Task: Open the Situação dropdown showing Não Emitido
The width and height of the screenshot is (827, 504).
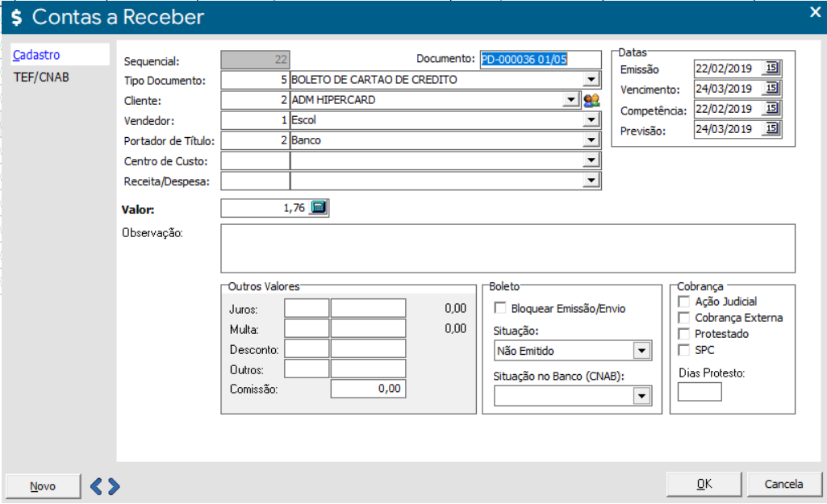Action: click(x=641, y=352)
